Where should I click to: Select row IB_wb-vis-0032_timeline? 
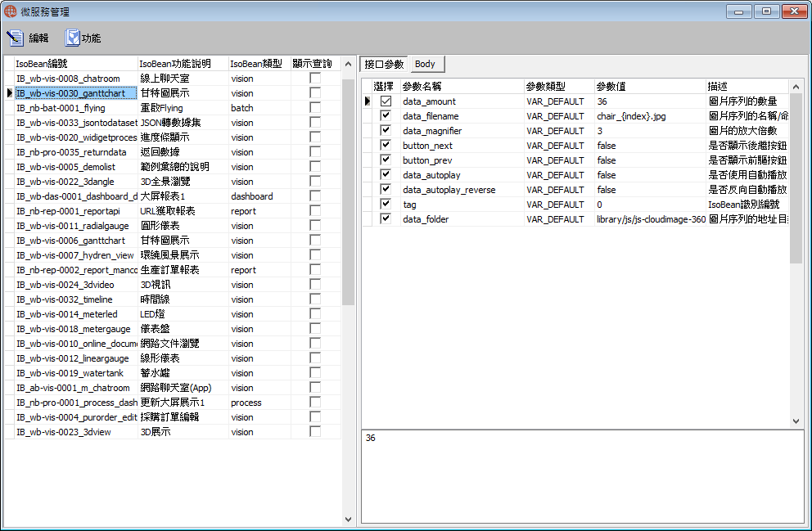pyautogui.click(x=173, y=299)
